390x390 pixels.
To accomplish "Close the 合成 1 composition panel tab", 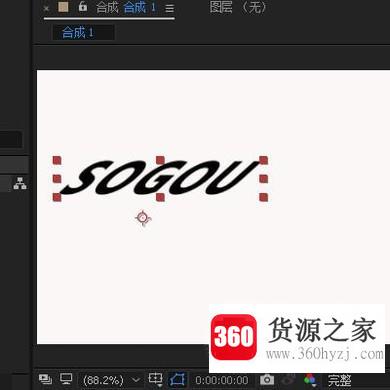I will pos(46,9).
